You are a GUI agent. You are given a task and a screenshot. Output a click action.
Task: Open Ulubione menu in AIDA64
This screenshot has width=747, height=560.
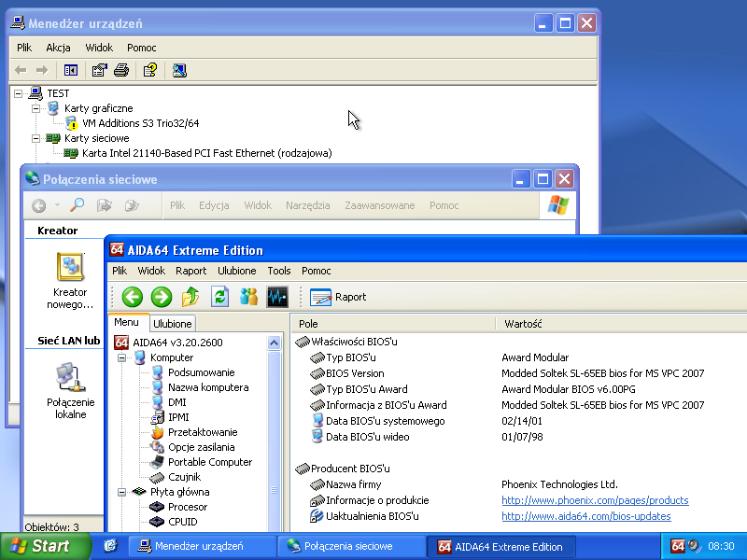coord(237,271)
